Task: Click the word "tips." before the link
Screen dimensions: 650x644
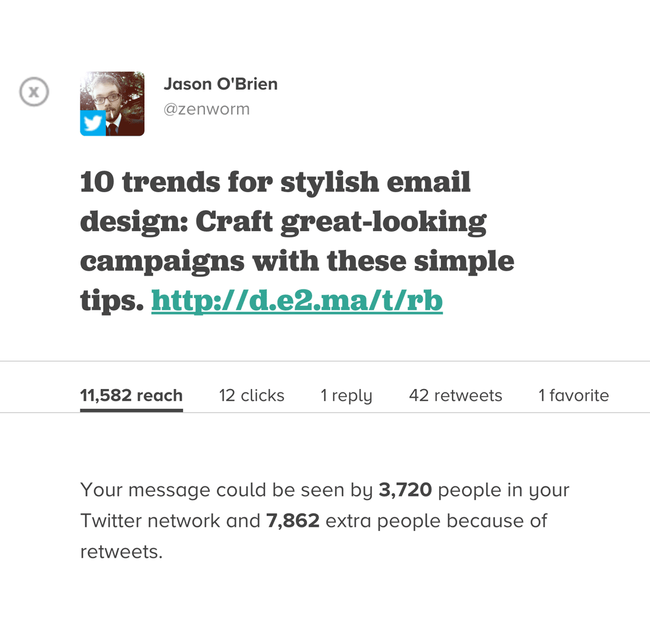Action: click(x=112, y=300)
